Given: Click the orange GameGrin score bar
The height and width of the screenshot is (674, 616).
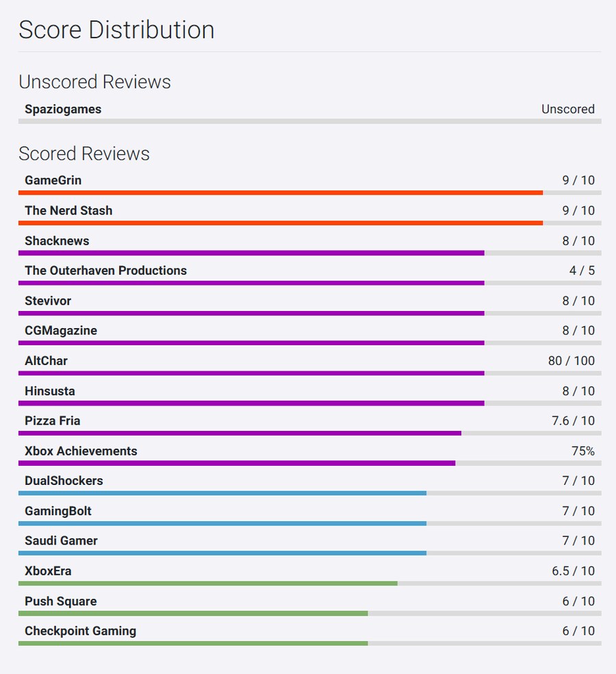Looking at the screenshot, I should click(281, 193).
